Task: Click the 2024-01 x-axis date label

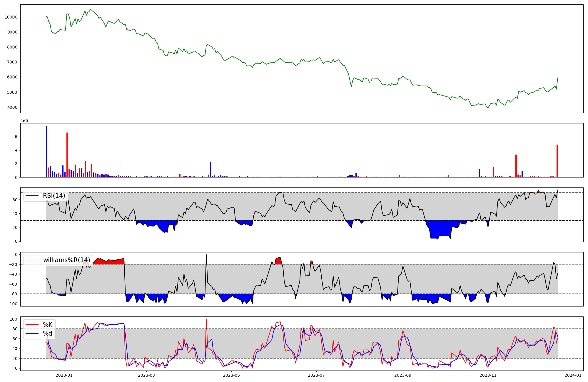Action: 573,375
